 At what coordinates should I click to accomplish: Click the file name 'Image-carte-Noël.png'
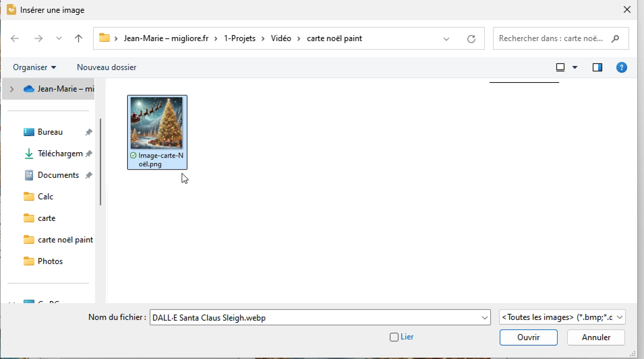[x=161, y=160]
